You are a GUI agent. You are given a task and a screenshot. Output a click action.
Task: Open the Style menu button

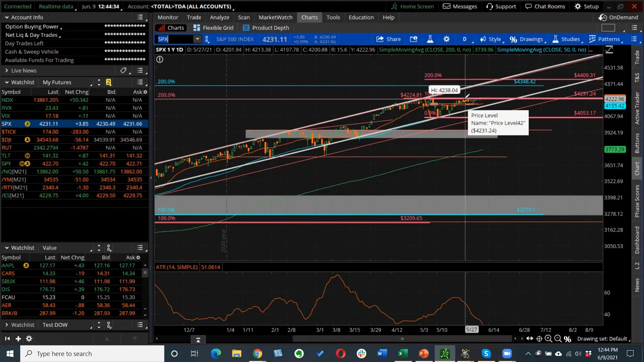point(492,39)
